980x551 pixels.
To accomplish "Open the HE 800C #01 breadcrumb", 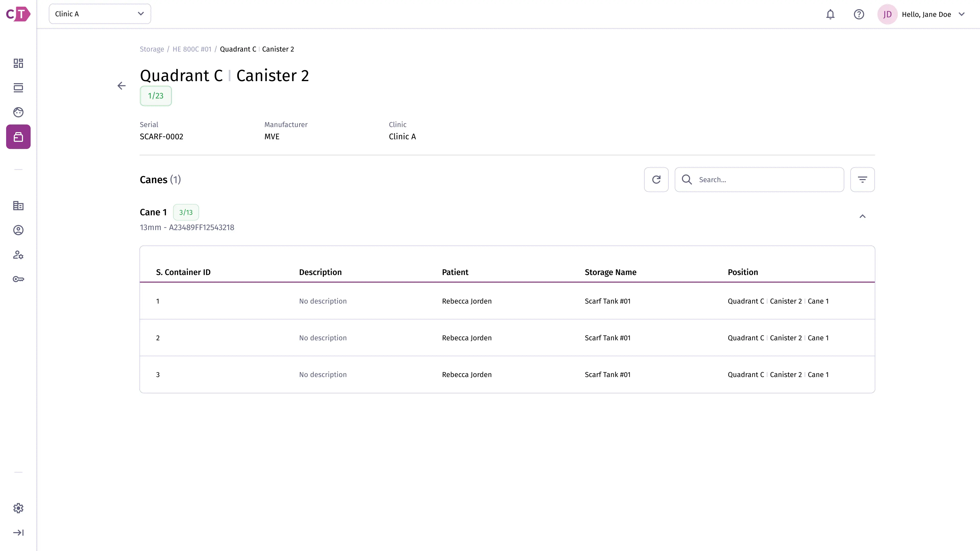I will pos(192,49).
